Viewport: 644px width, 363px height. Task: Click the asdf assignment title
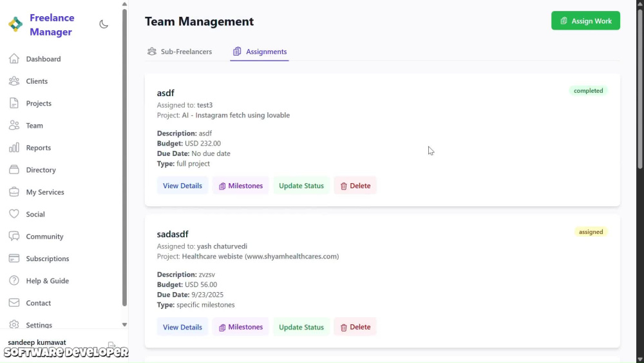click(x=166, y=93)
